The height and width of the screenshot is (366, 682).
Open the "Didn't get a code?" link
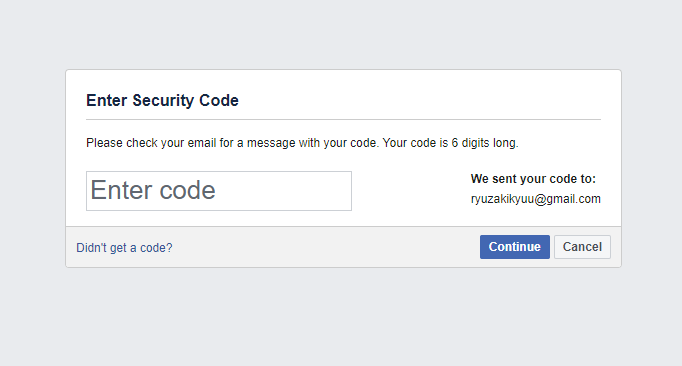(x=124, y=248)
